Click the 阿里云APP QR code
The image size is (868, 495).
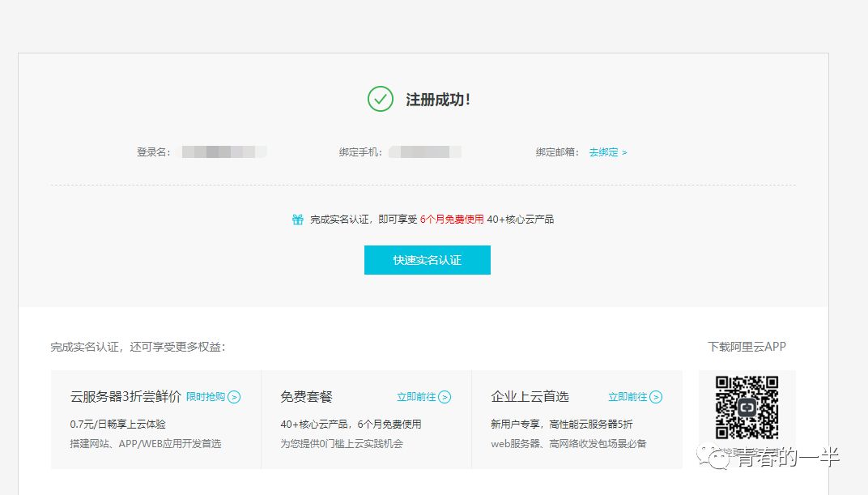point(747,408)
